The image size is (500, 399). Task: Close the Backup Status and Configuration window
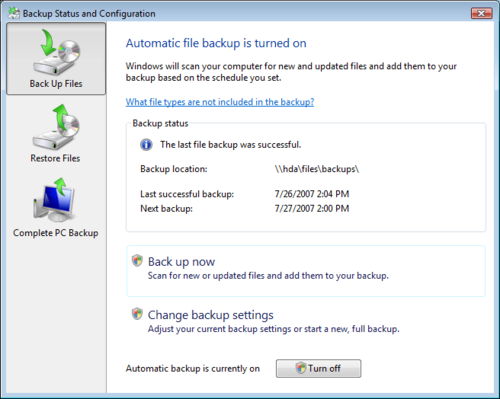(x=481, y=13)
